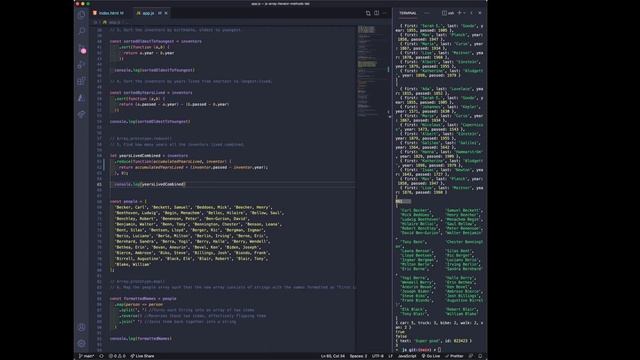Click the 'const people = [' code line
This screenshot has height=360, width=640.
click(x=128, y=202)
